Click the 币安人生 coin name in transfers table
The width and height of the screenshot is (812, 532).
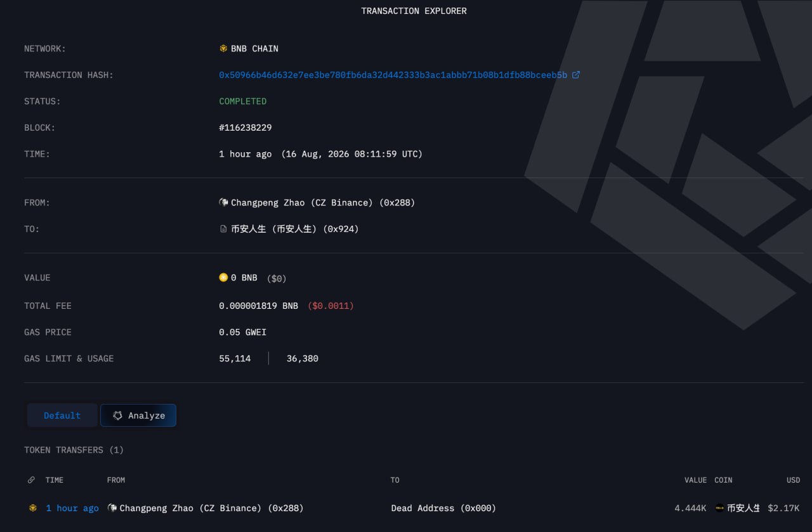(743, 508)
